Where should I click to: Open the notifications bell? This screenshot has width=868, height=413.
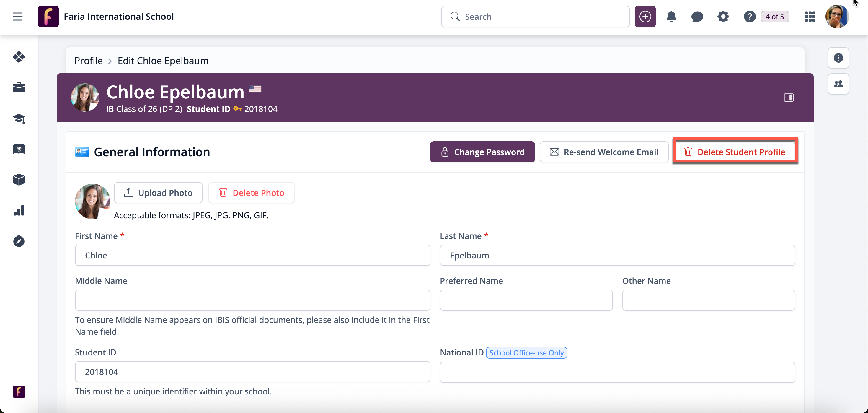[x=671, y=17]
